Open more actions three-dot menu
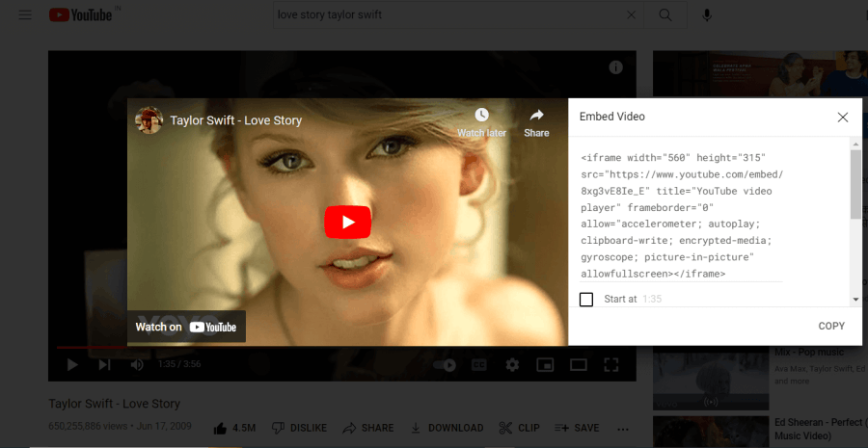 tap(623, 429)
